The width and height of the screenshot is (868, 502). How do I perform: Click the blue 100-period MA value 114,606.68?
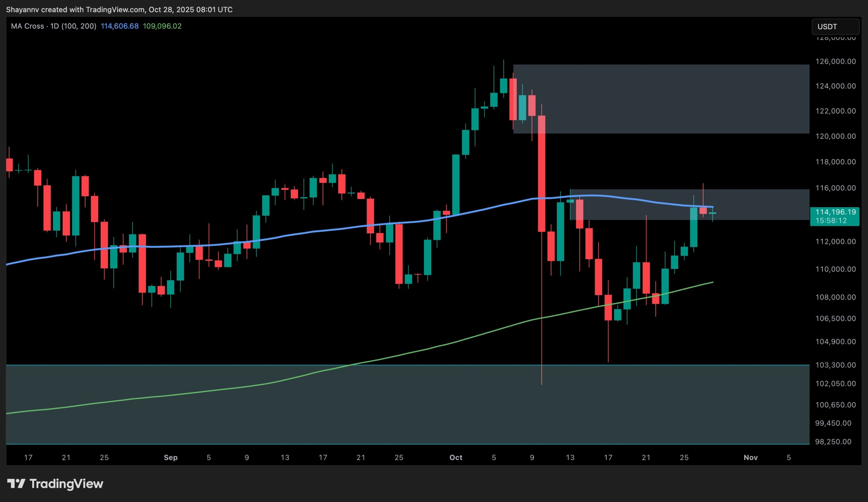pos(120,26)
